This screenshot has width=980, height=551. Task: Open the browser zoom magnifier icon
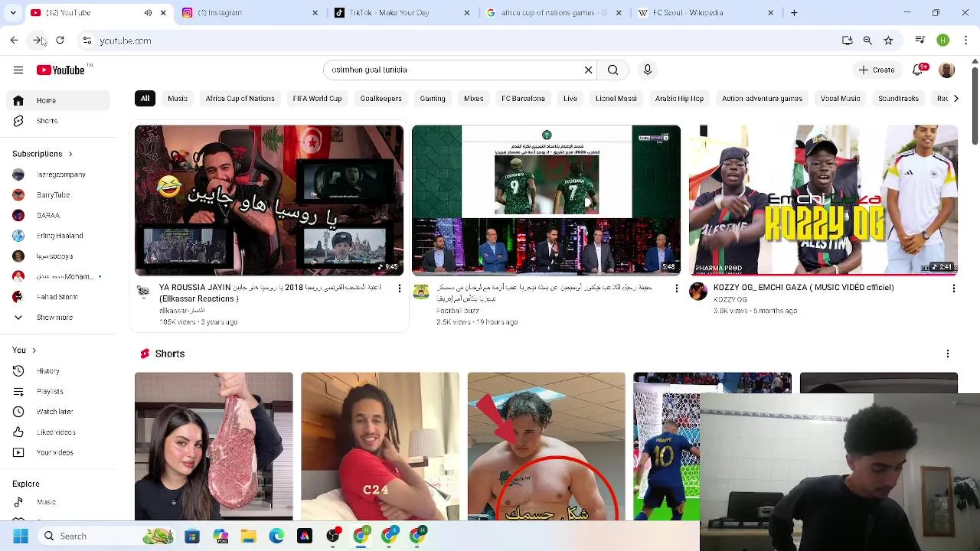click(867, 41)
